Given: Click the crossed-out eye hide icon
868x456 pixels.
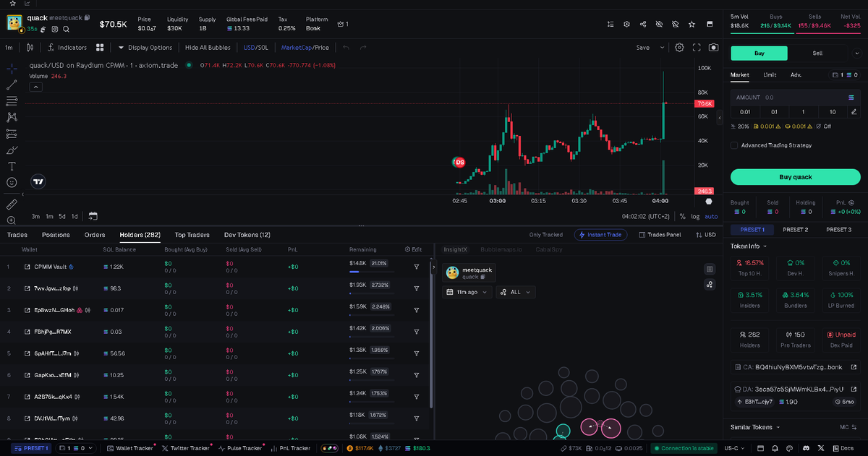Looking at the screenshot, I should (659, 24).
